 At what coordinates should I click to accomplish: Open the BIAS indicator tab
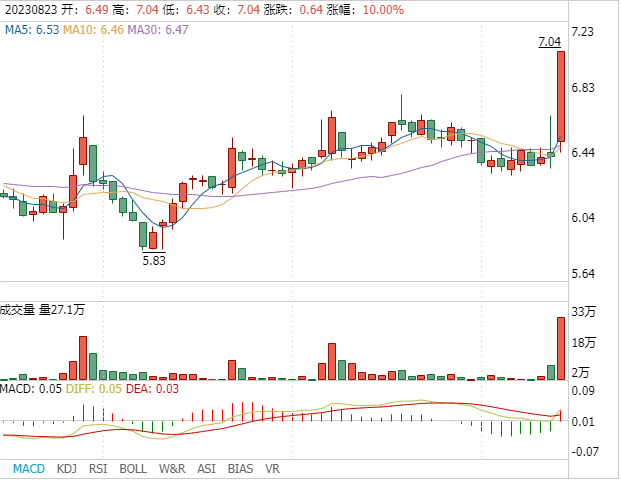(240, 469)
